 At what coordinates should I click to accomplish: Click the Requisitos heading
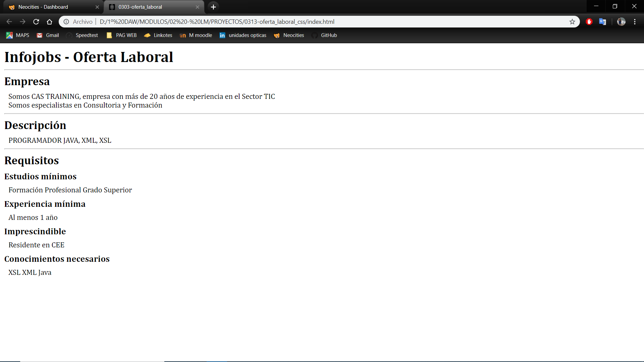click(32, 161)
